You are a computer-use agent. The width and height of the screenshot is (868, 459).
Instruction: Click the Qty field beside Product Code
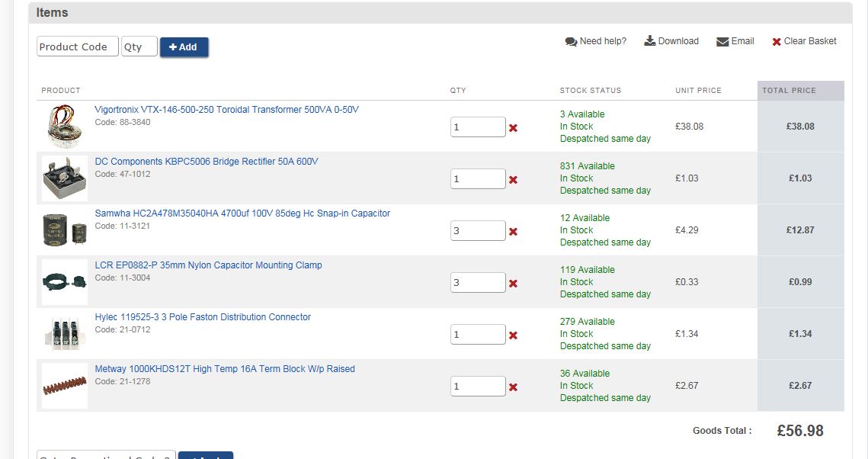pyautogui.click(x=139, y=47)
